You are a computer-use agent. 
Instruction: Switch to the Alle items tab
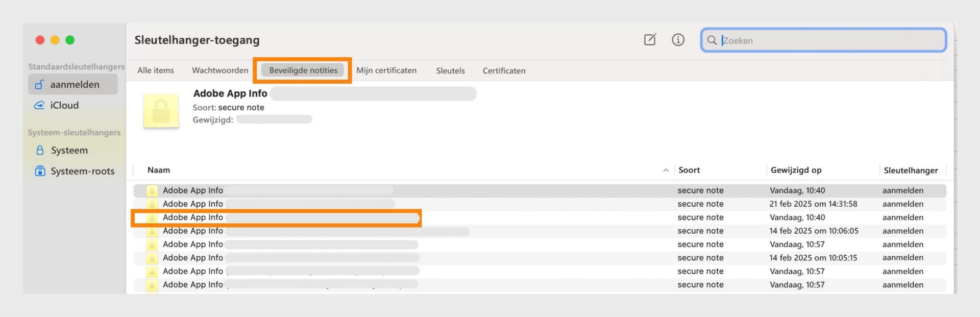[x=156, y=70]
